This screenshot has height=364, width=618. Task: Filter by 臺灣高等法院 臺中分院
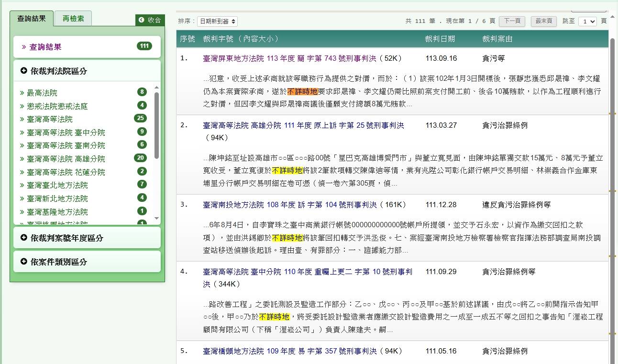point(66,132)
